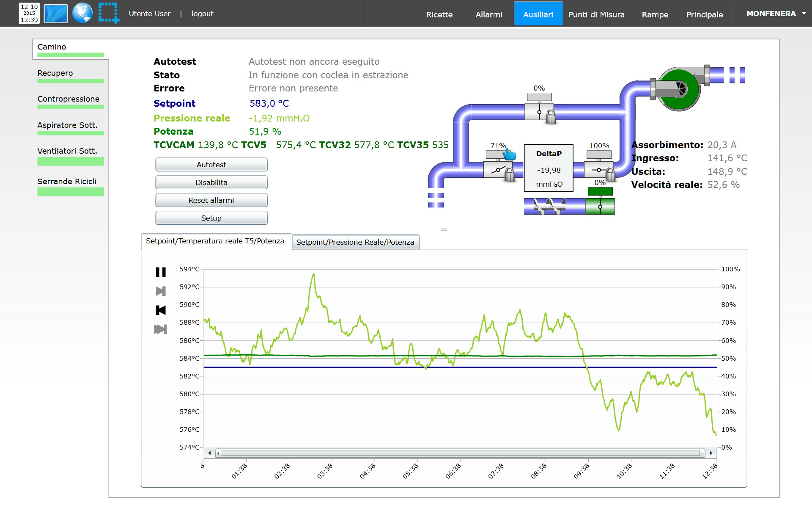
Task: Click the scrollbar left grip handle
Action: click(218, 453)
